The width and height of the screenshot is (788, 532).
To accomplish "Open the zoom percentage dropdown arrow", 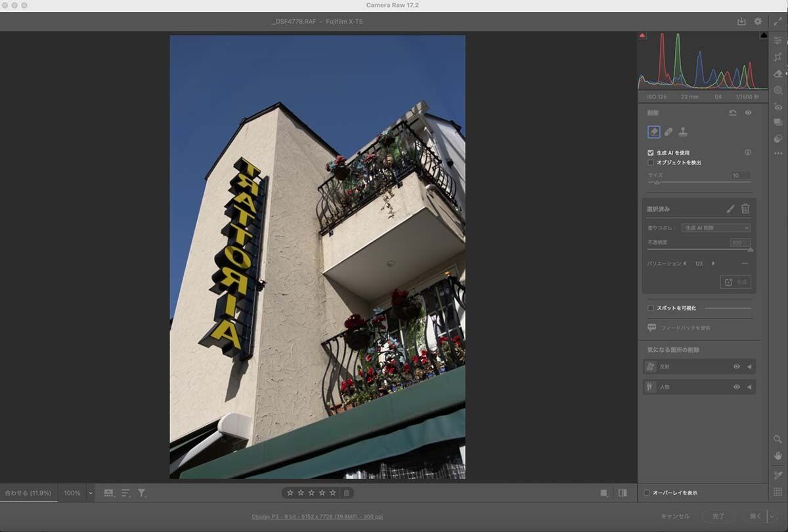I will click(91, 493).
